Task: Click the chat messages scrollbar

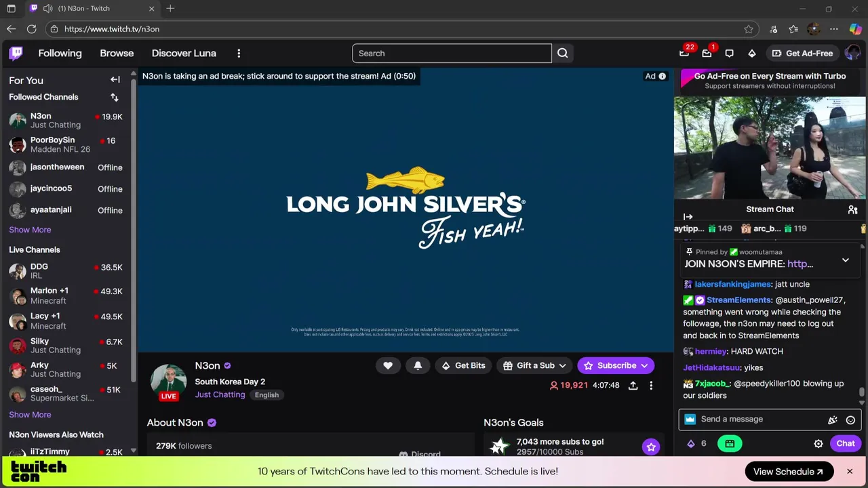Action: [862, 392]
